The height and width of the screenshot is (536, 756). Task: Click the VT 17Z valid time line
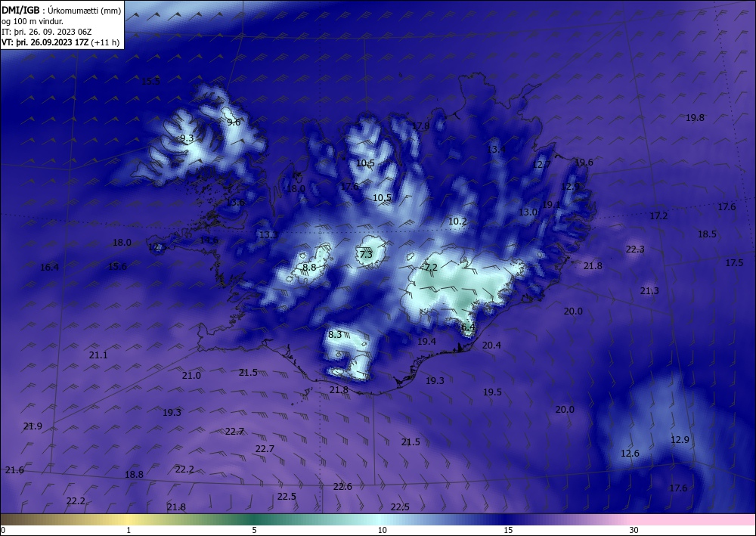(45, 42)
